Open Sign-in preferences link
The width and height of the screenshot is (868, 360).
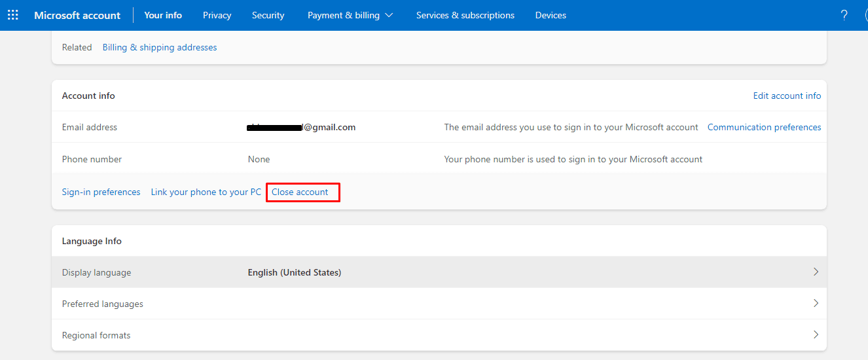click(101, 192)
